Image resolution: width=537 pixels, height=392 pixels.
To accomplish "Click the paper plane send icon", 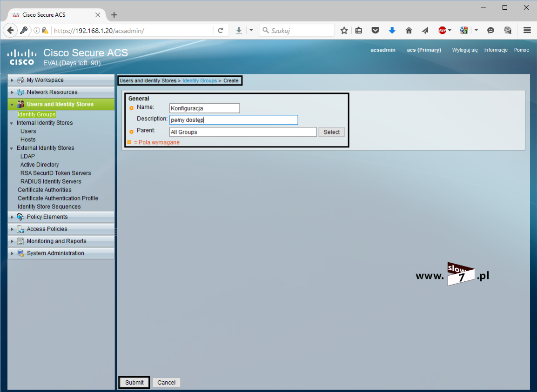I will (425, 31).
